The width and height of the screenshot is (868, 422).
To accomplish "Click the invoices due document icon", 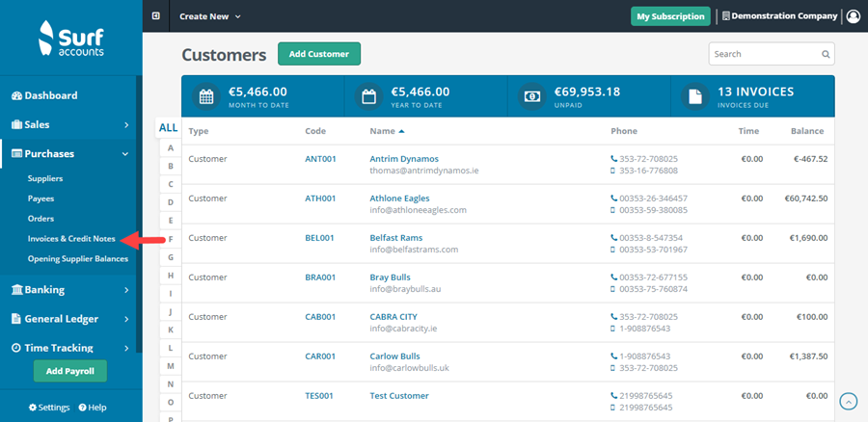I will tap(694, 96).
